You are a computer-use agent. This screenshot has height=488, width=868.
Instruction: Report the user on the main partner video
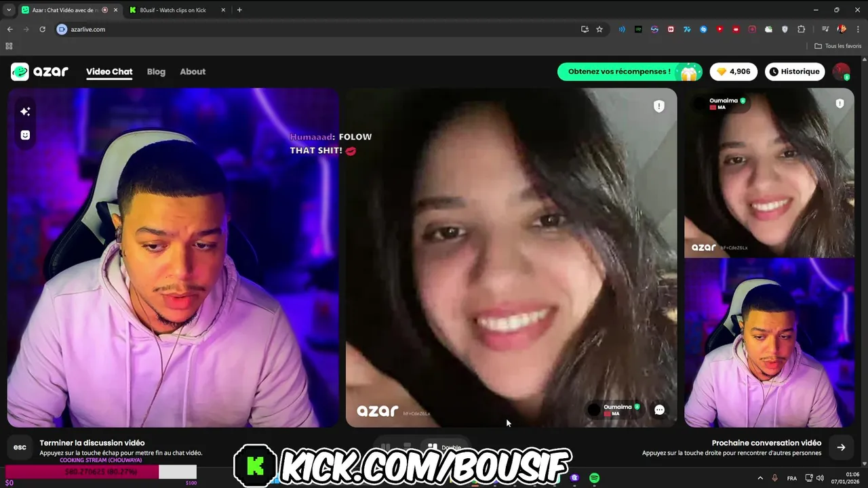pyautogui.click(x=658, y=106)
